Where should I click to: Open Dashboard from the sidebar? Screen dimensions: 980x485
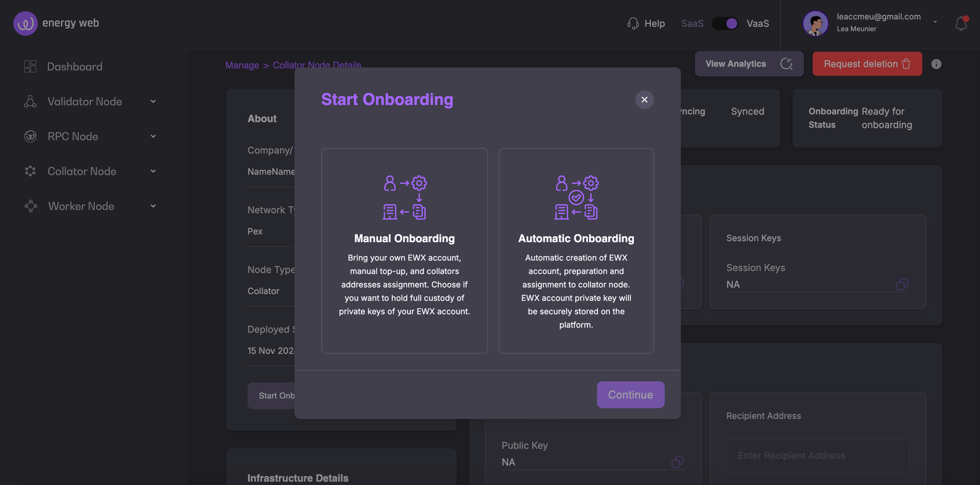pos(74,66)
